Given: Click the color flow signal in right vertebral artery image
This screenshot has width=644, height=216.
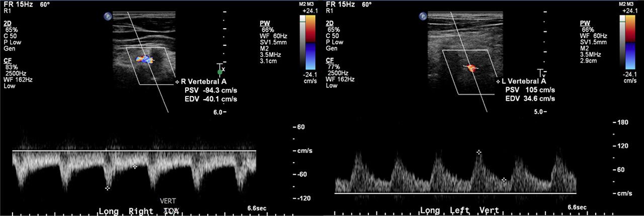Looking at the screenshot, I should click(144, 59).
